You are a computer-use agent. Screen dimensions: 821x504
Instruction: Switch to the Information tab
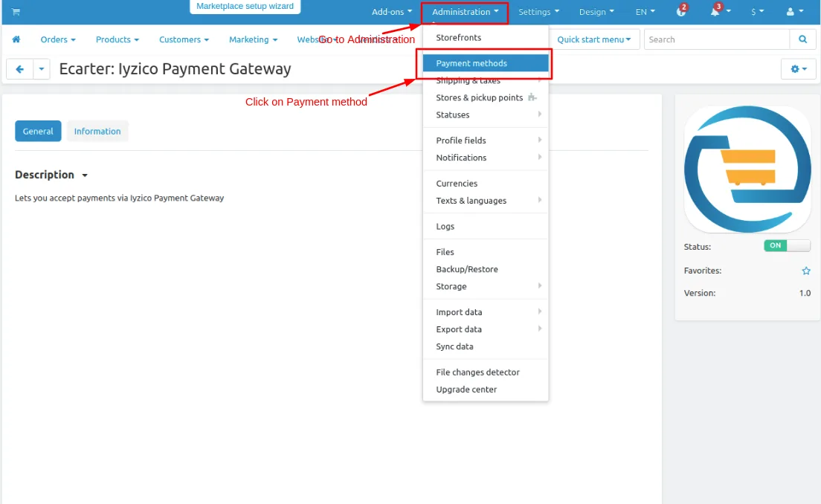tap(97, 131)
